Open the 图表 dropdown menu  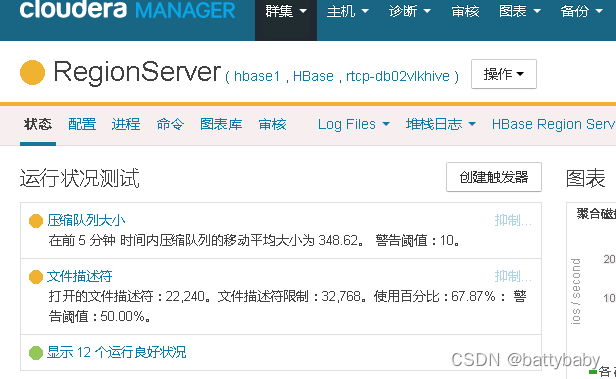coord(520,11)
